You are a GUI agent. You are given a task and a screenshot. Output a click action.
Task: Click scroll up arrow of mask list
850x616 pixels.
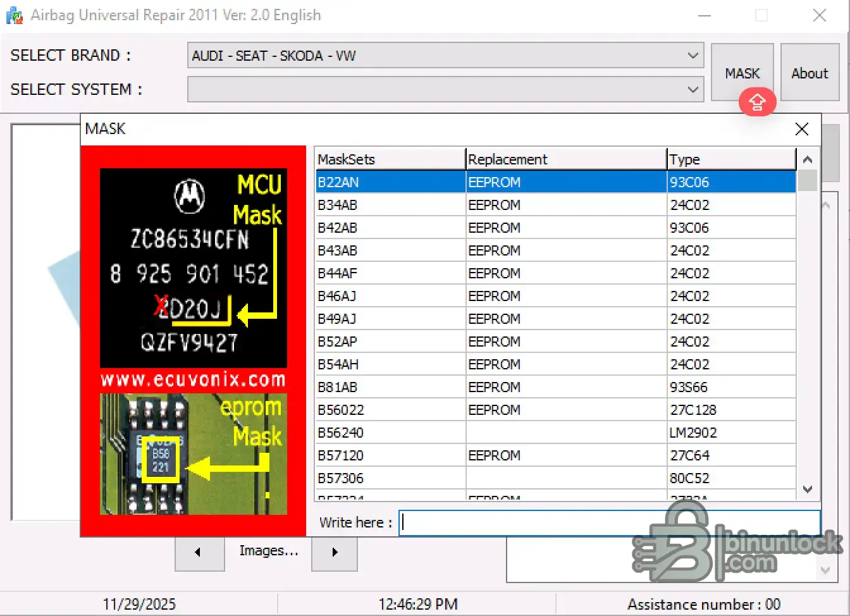[x=807, y=159]
